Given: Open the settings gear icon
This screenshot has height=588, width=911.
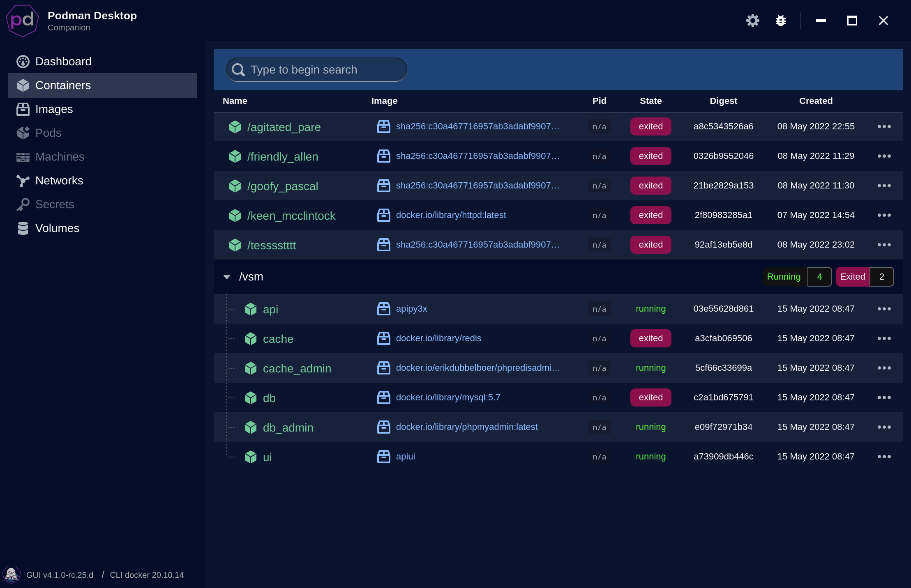Looking at the screenshot, I should [x=752, y=21].
